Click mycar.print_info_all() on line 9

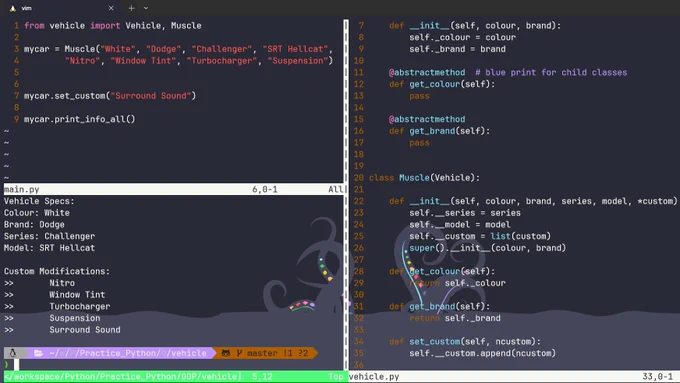coord(79,119)
